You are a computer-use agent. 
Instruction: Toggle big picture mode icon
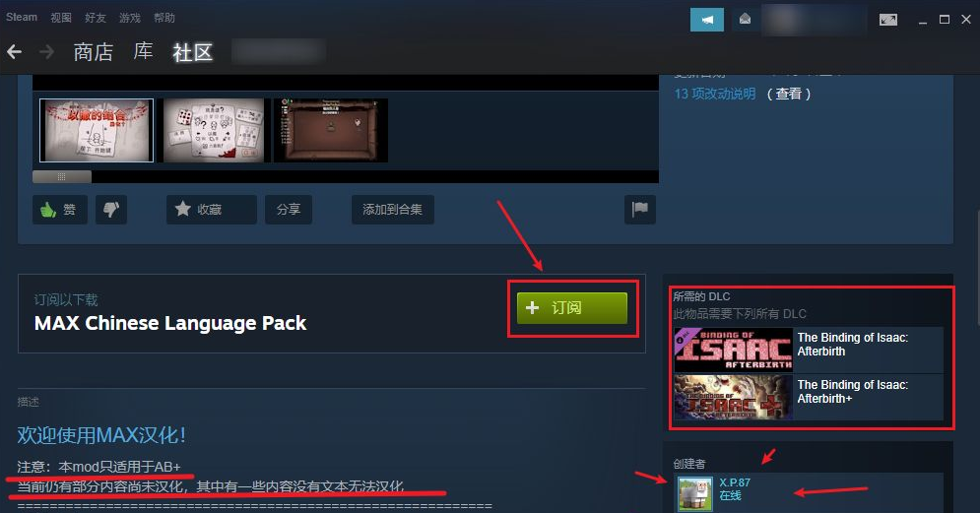888,20
